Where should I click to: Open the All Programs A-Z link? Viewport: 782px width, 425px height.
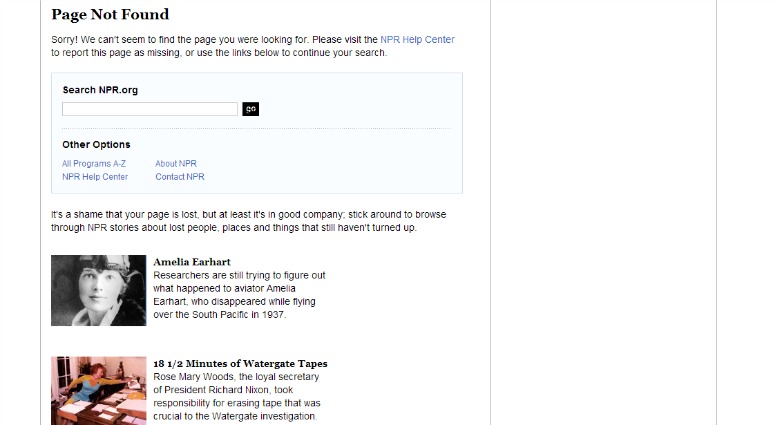click(94, 164)
